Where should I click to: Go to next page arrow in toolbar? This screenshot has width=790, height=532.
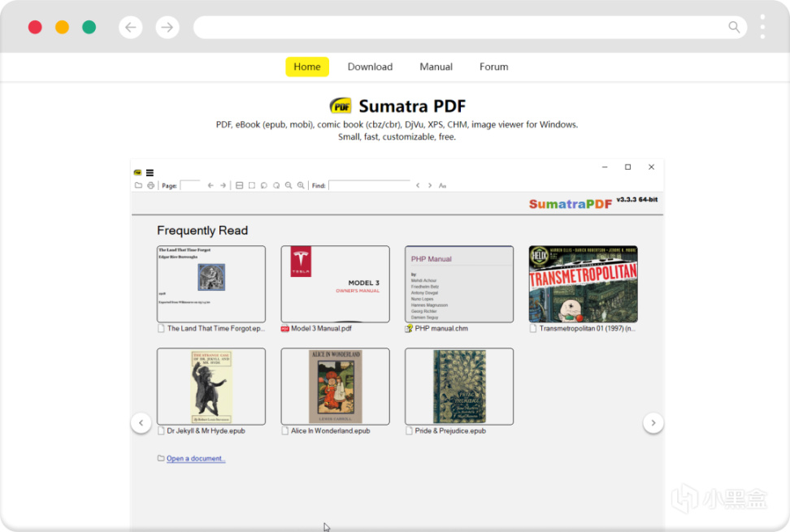[x=224, y=185]
